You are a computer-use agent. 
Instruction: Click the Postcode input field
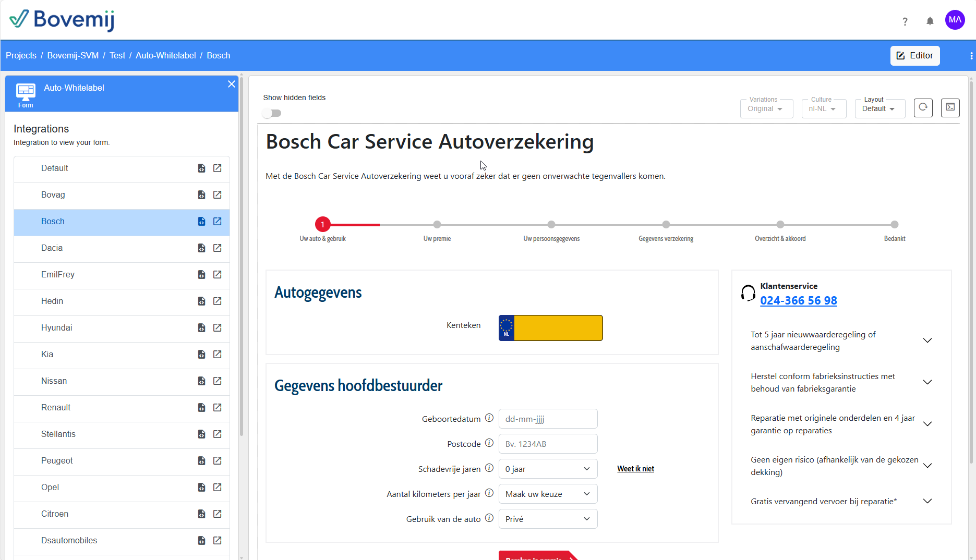click(x=548, y=444)
